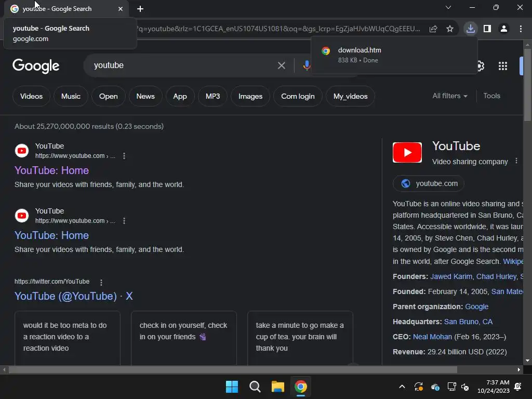This screenshot has width=532, height=399.
Task: Open the Google apps grid icon
Action: [502, 66]
